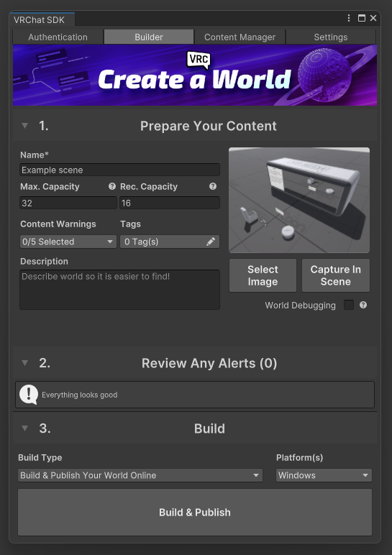Maximize the VRChat SDK window
This screenshot has width=392, height=555.
[362, 18]
